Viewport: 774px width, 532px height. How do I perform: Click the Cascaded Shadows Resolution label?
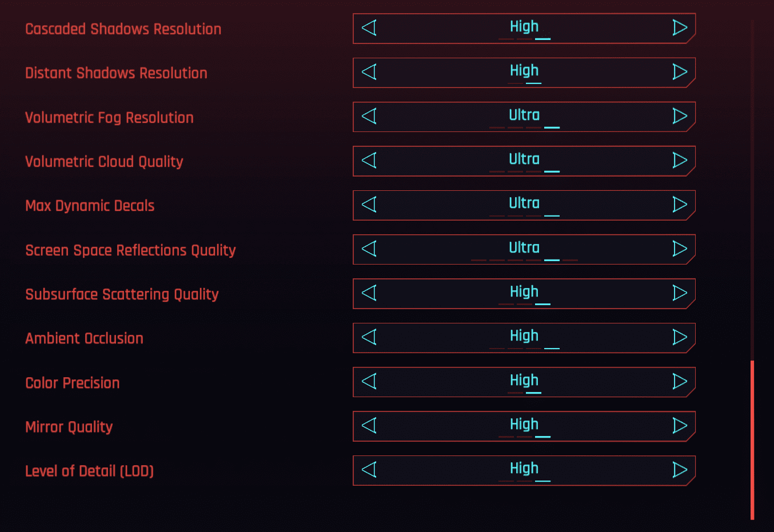tap(123, 29)
